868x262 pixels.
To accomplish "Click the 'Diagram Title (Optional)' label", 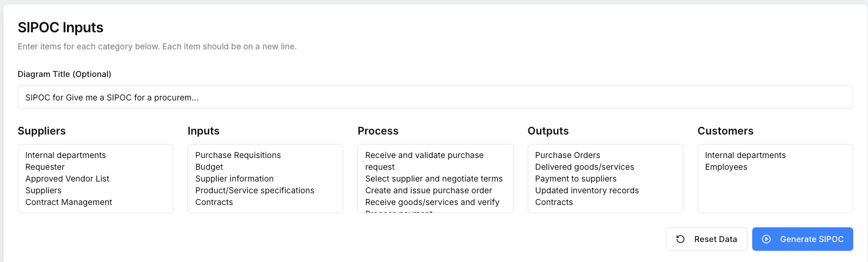I will point(65,74).
